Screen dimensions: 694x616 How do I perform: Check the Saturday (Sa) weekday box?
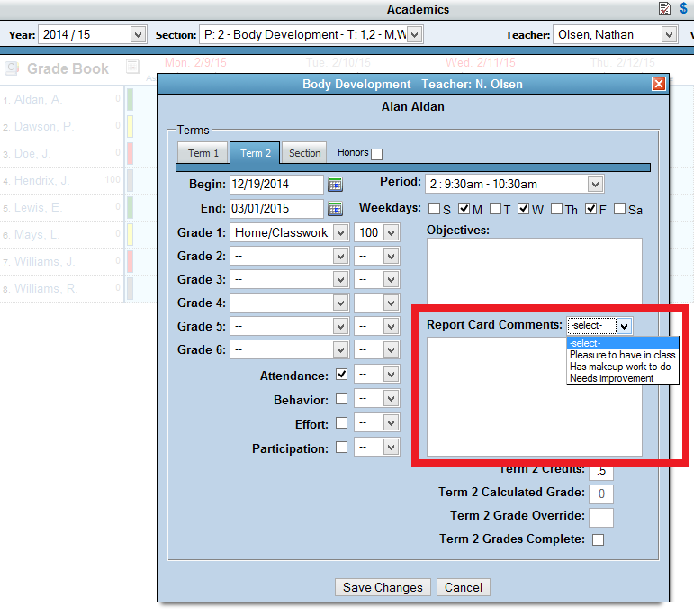tap(619, 209)
